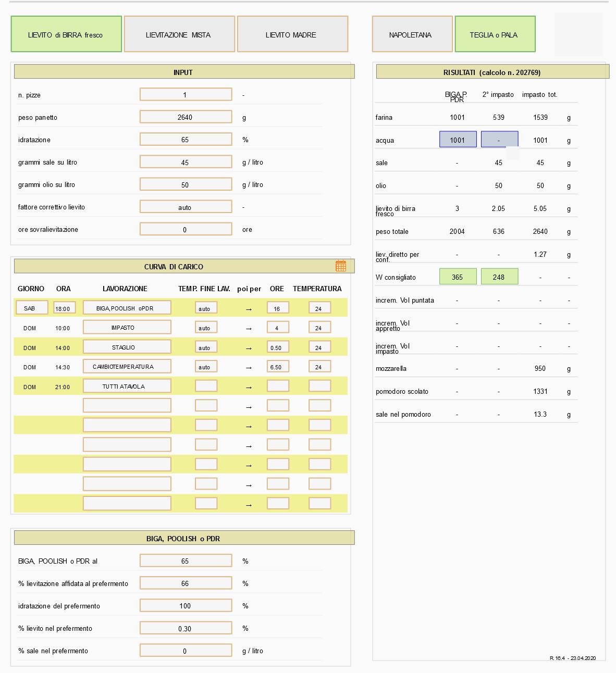This screenshot has width=616, height=673.
Task: Click the RISULTATI header bar
Action: (492, 72)
